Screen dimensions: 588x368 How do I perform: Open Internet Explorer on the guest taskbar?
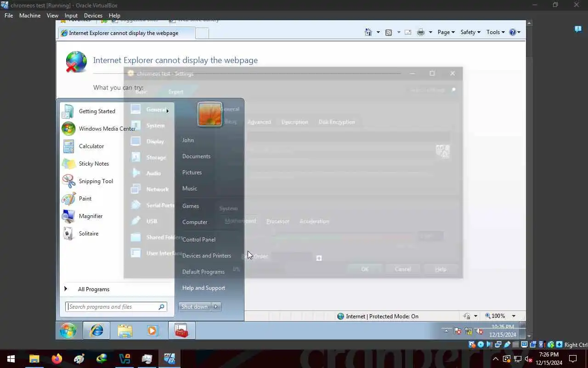click(x=96, y=330)
